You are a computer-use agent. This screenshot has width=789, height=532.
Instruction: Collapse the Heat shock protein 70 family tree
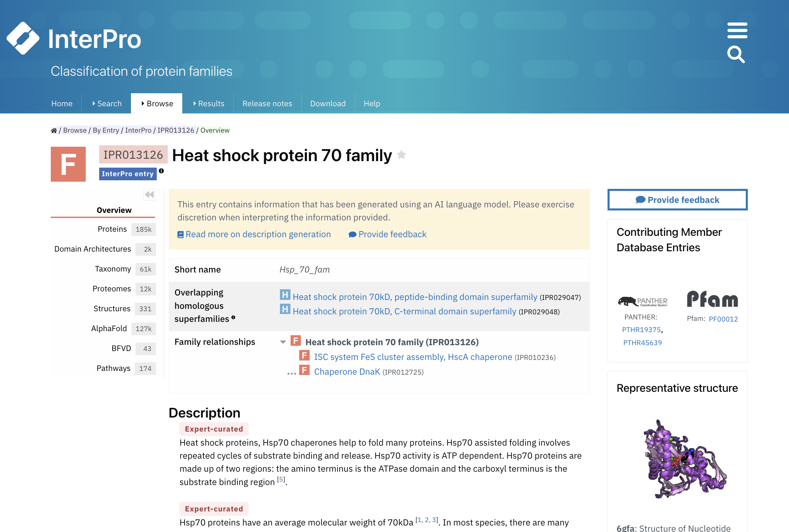[283, 342]
